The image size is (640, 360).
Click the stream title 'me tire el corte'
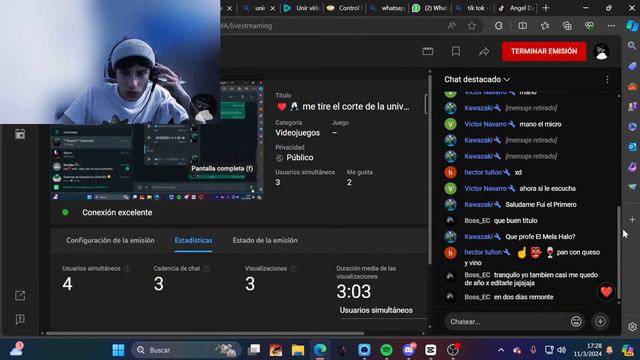[x=356, y=107]
